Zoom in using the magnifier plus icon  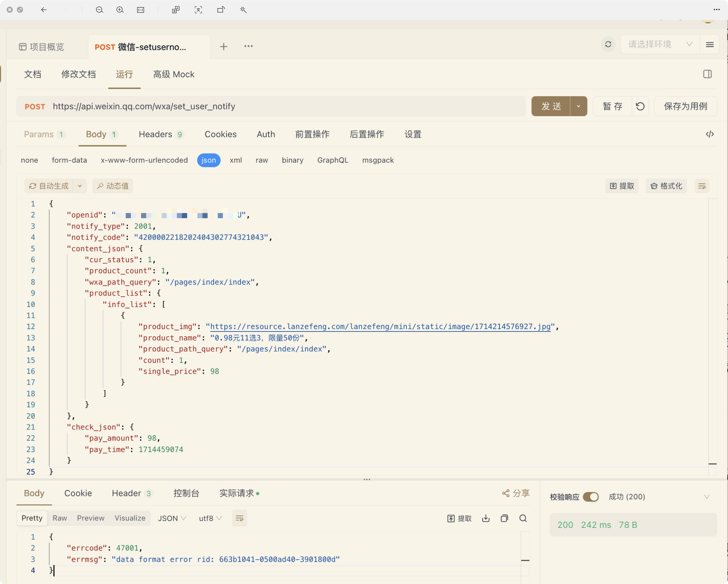click(x=120, y=10)
